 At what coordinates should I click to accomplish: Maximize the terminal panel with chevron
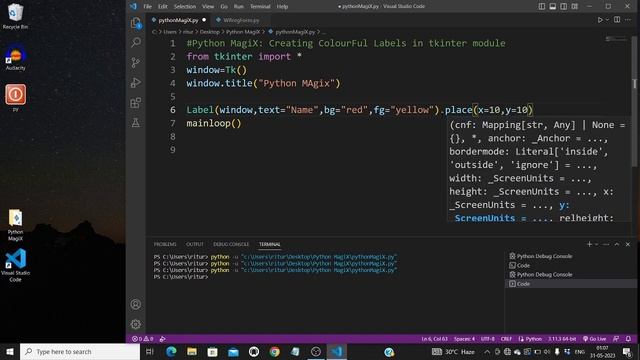coord(617,244)
